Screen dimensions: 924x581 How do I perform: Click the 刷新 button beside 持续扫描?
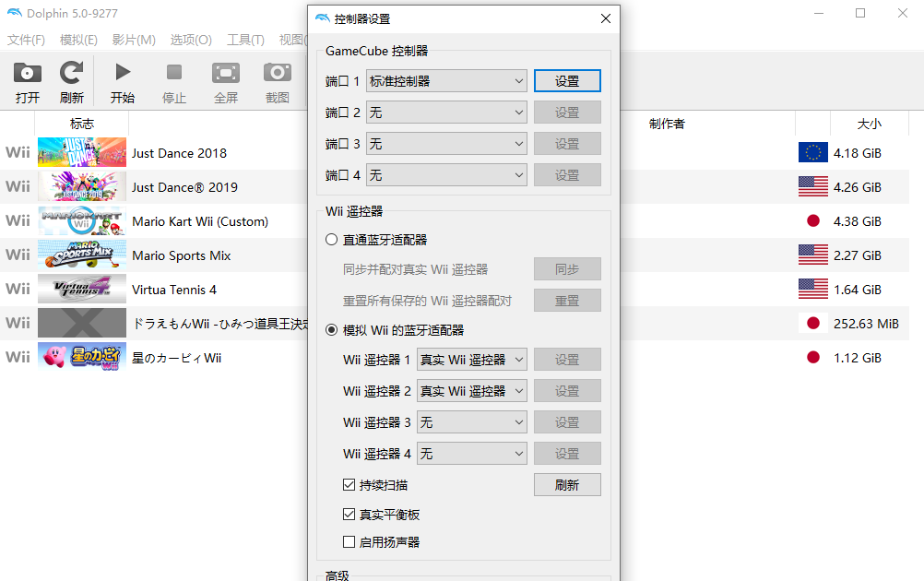[567, 485]
